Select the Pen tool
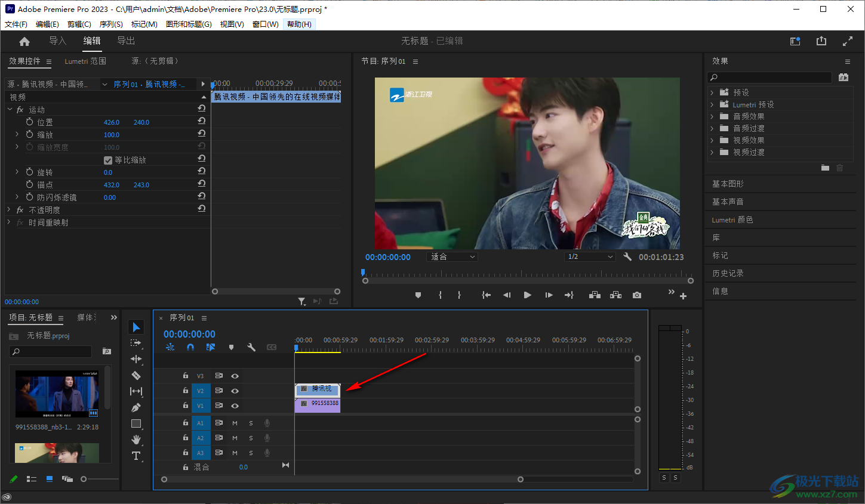 pos(136,407)
